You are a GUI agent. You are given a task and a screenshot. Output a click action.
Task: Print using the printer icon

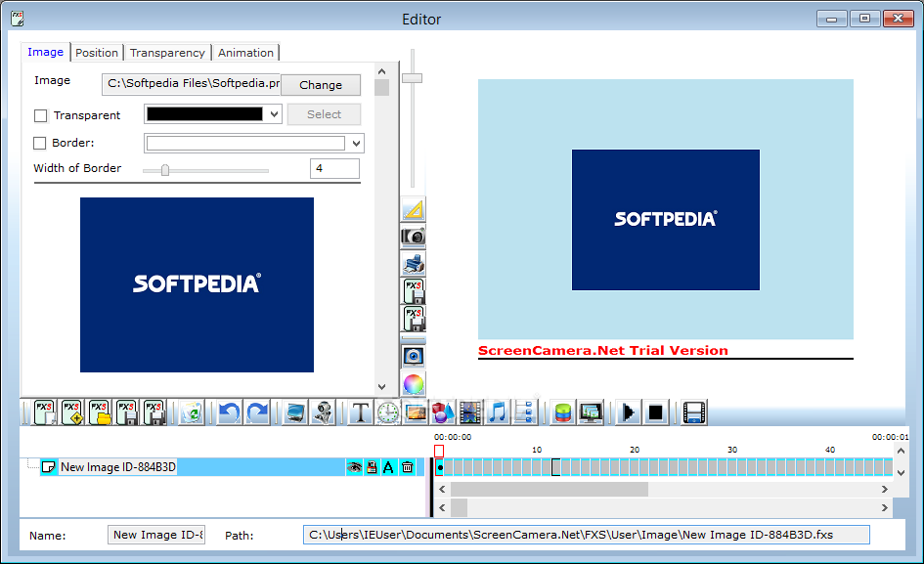[414, 264]
